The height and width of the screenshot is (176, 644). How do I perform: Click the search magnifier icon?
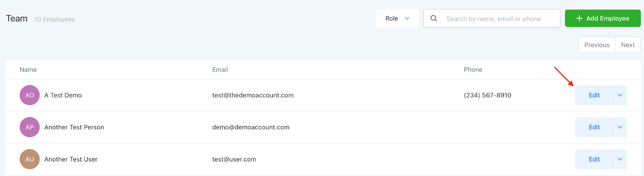pos(433,19)
